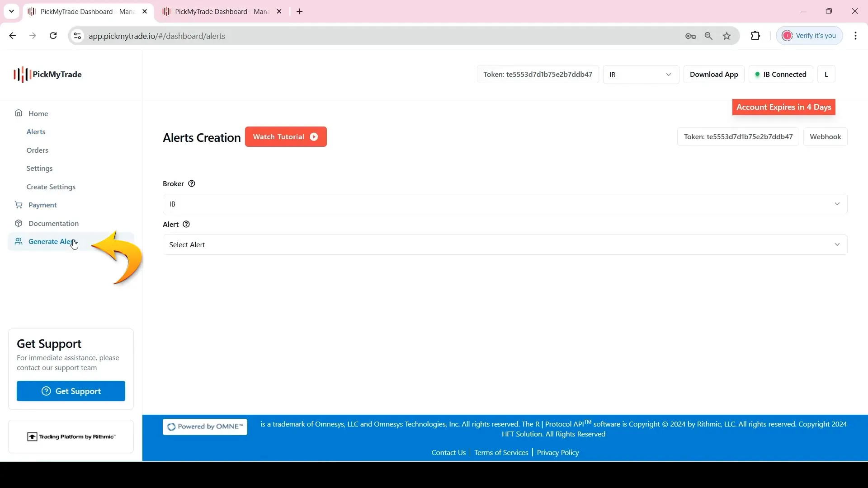Viewport: 868px width, 488px height.
Task: Click the Trading Platform by Rithmic logo
Action: coord(71,436)
